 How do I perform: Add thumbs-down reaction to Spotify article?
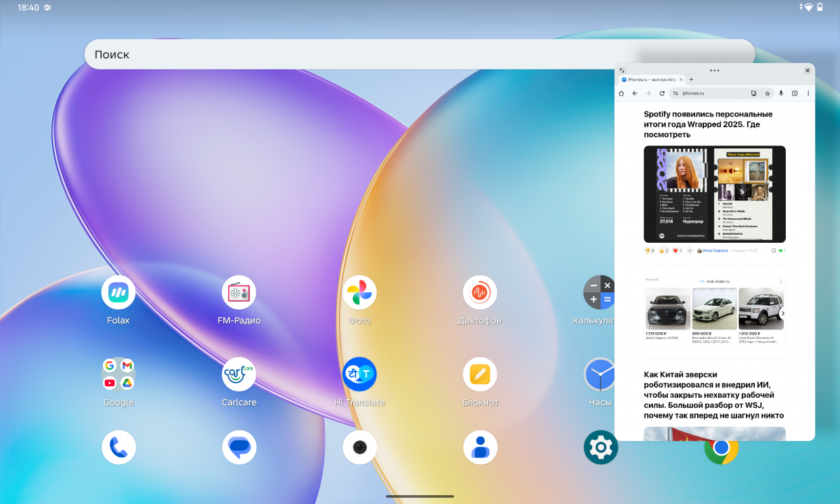click(650, 250)
